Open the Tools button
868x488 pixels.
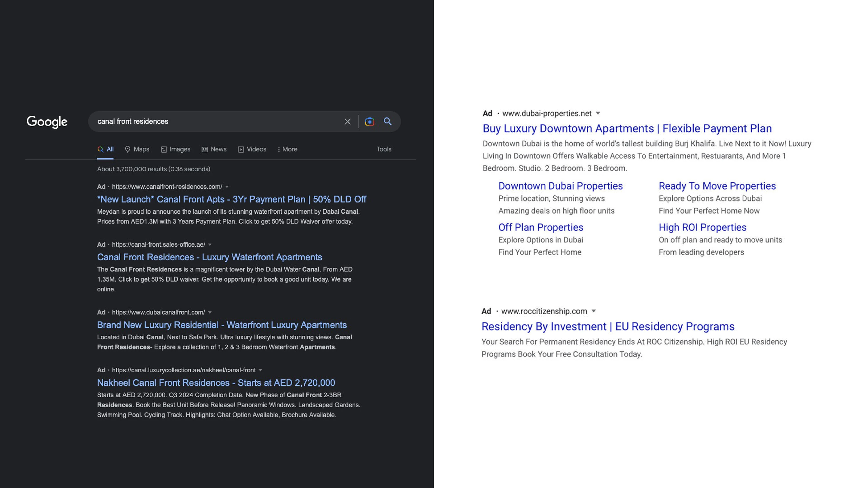coord(384,149)
